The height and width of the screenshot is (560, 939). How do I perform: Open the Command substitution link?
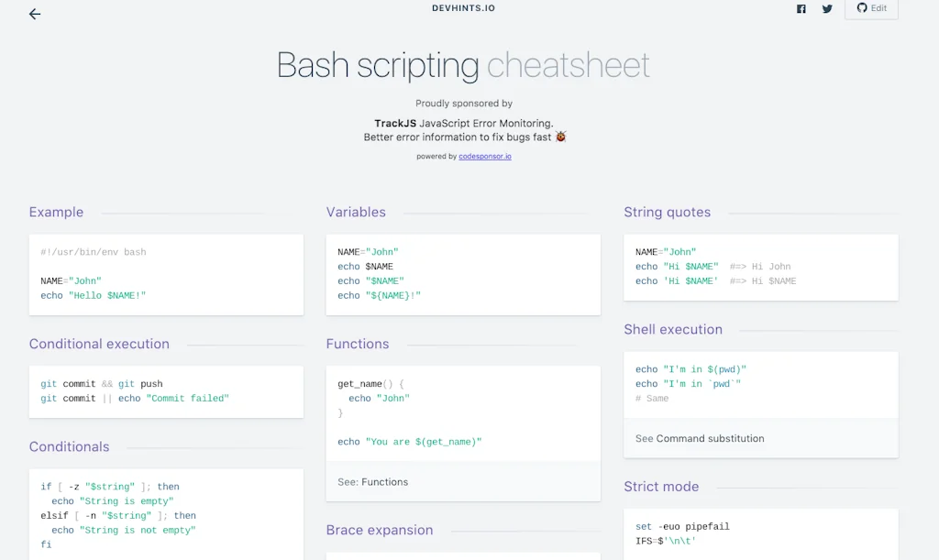[710, 439]
